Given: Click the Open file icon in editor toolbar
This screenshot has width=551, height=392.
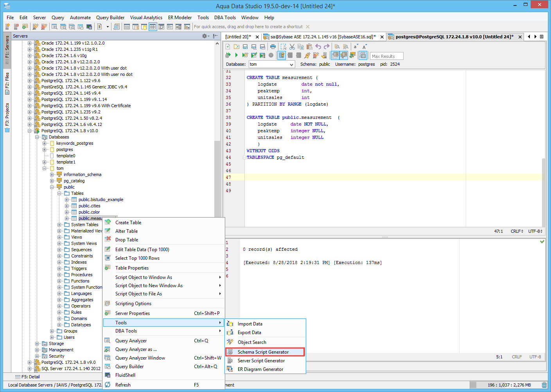Looking at the screenshot, I should [236, 47].
